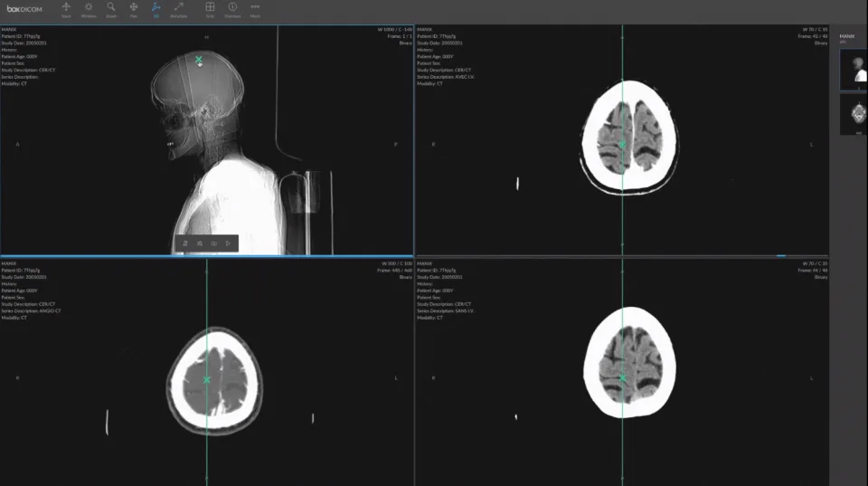Activate the SANS I.V. viewport
The image size is (868, 486).
[622, 372]
